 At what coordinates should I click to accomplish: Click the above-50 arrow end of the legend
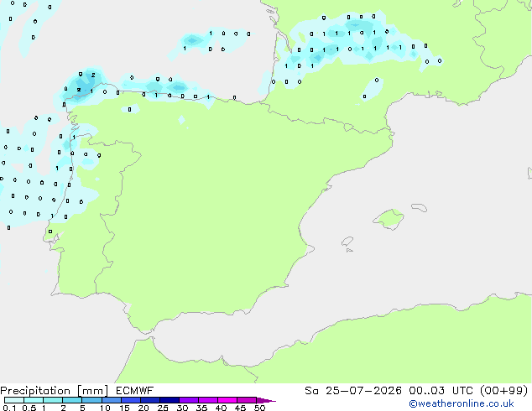pyautogui.click(x=266, y=400)
